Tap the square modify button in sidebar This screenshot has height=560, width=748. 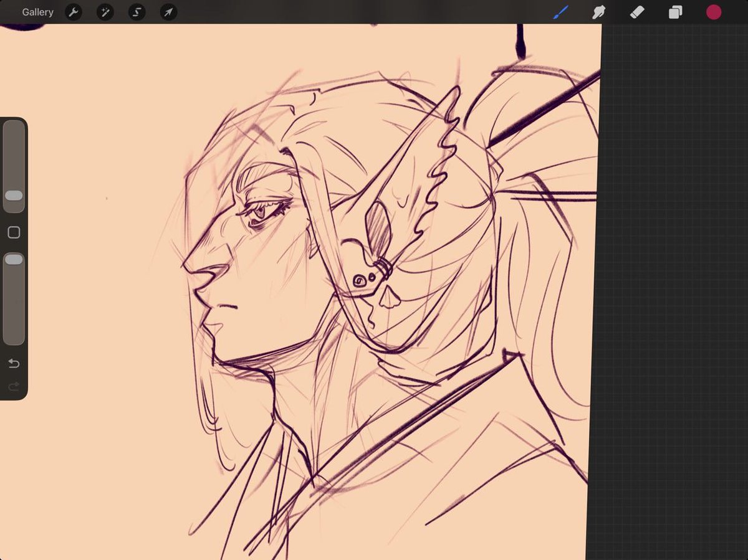pos(14,232)
